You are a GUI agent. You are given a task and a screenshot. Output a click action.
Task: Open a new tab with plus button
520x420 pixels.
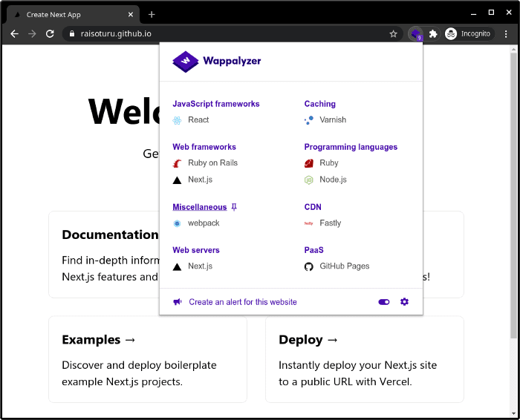click(152, 15)
